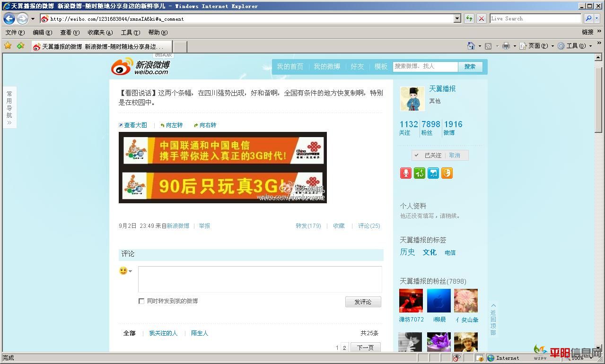Screen dimensions: 605x364
Task: Click inside the comment text box
Action: coord(260,279)
